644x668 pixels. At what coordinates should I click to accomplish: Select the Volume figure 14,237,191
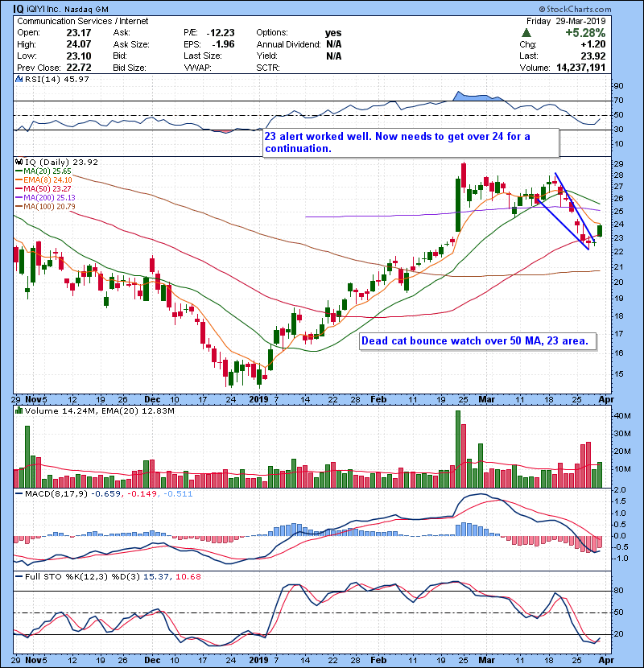[x=580, y=68]
